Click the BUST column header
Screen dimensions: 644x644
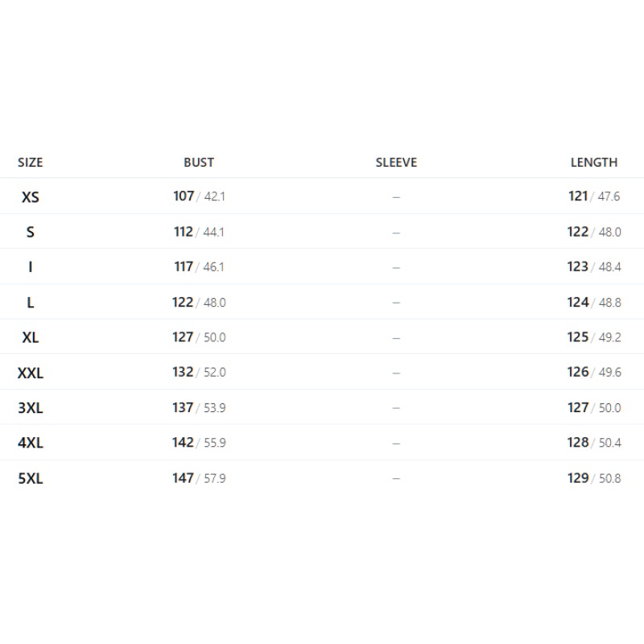pos(199,163)
